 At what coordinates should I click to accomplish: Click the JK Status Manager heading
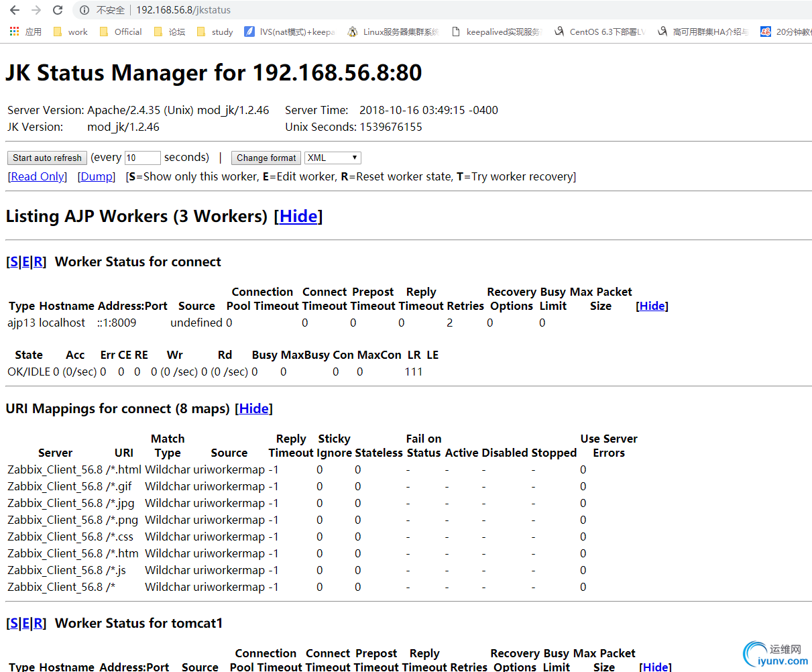(214, 72)
